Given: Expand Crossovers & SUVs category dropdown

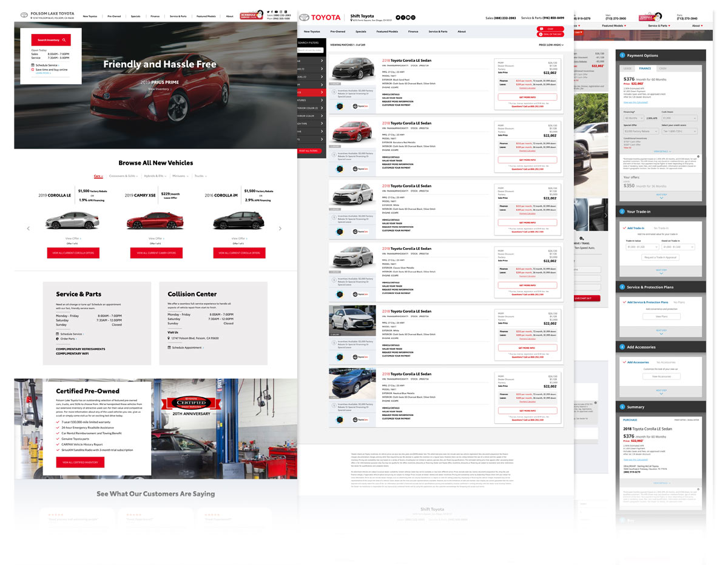Looking at the screenshot, I should tap(123, 176).
